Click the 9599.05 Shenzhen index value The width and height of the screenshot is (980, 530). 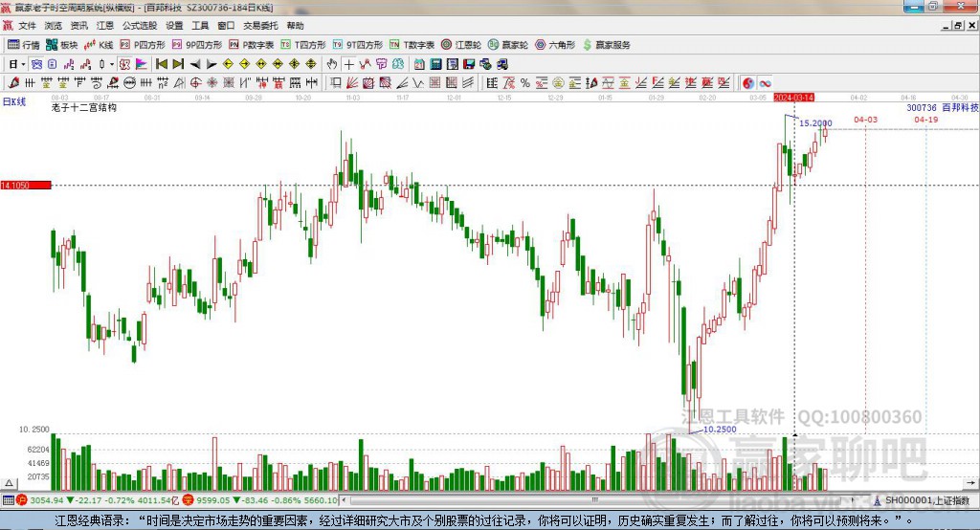tap(213, 500)
